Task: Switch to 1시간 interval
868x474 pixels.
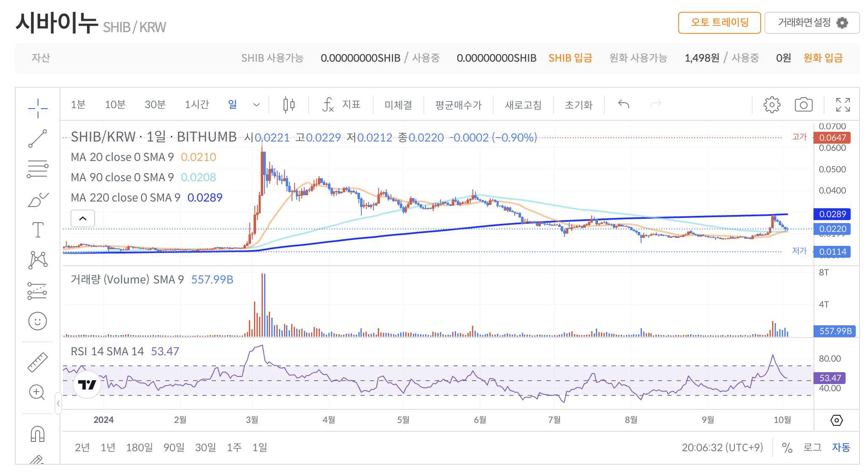Action: (197, 104)
